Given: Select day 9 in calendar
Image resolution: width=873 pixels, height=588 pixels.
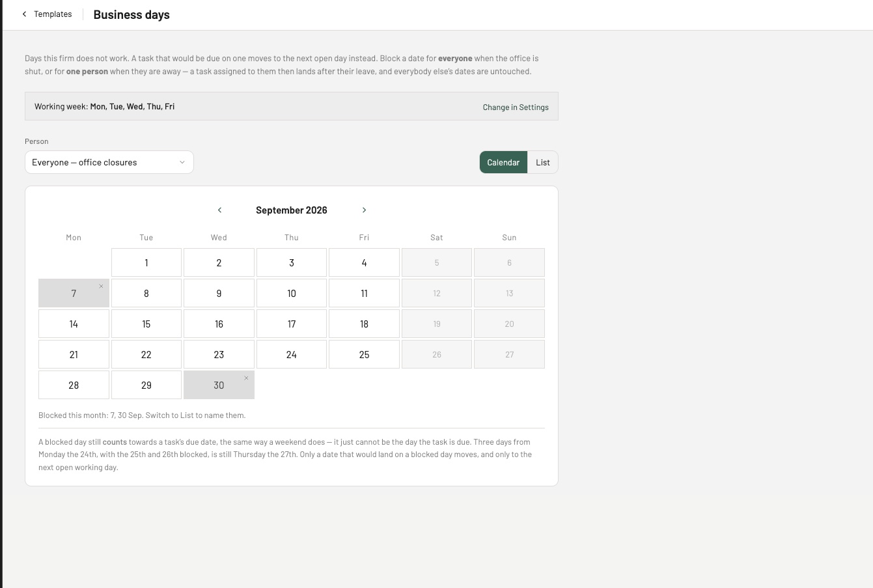Looking at the screenshot, I should (219, 293).
